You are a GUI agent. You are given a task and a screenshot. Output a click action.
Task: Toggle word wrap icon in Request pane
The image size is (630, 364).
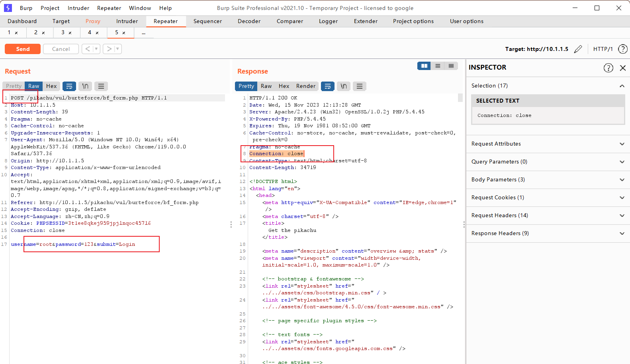[x=69, y=86]
